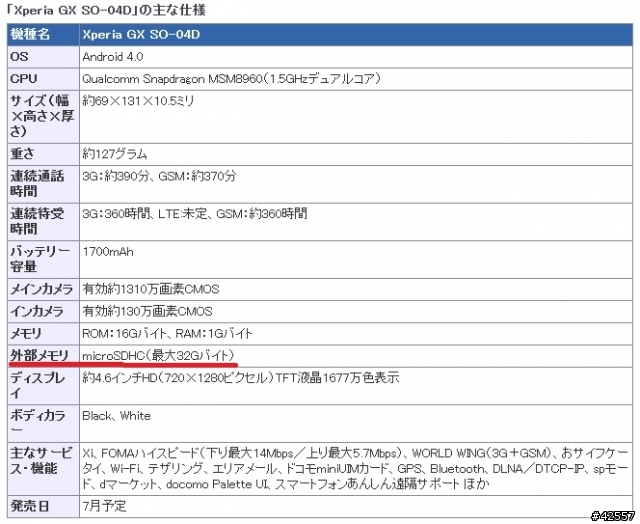Click the Xperia GX SO-04D header value
Screen dimensions: 640x524
141,34
